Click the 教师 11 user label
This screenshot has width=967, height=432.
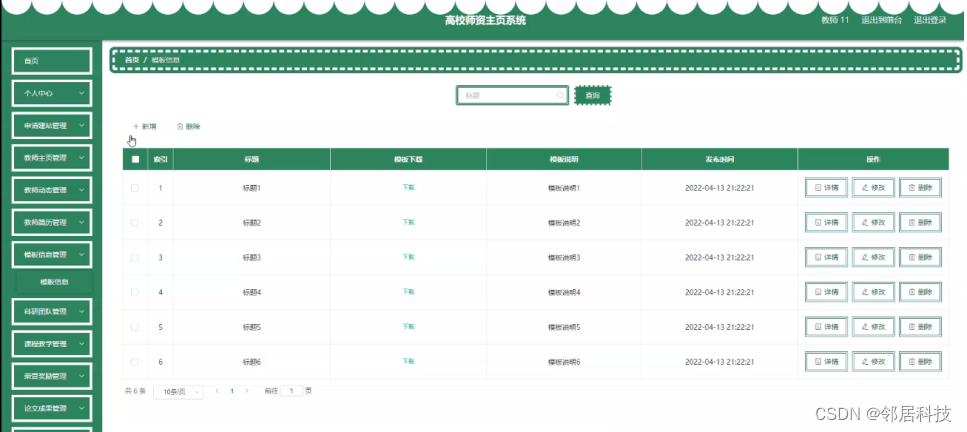click(835, 20)
